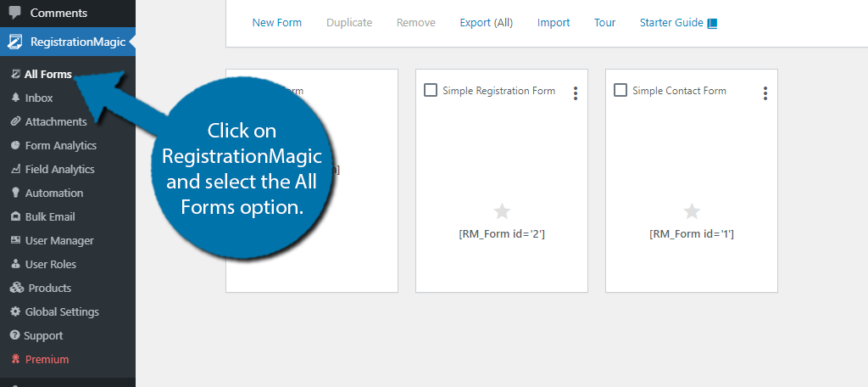Click the Field Analytics chart icon

tap(15, 169)
